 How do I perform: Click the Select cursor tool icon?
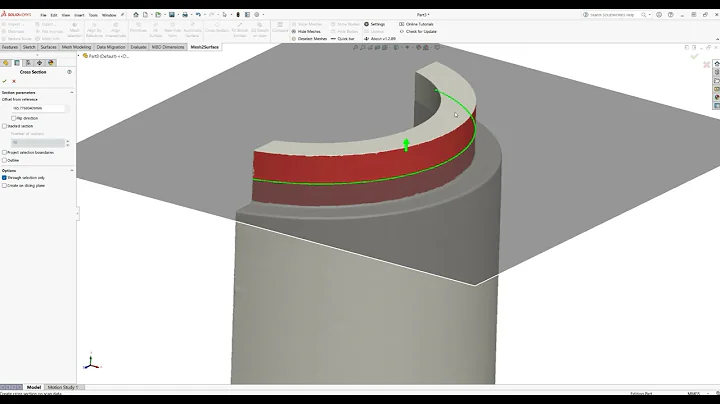pos(225,15)
